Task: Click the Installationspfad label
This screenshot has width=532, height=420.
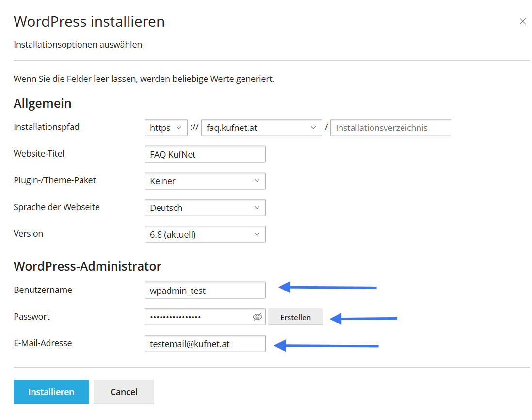Action: pos(47,127)
